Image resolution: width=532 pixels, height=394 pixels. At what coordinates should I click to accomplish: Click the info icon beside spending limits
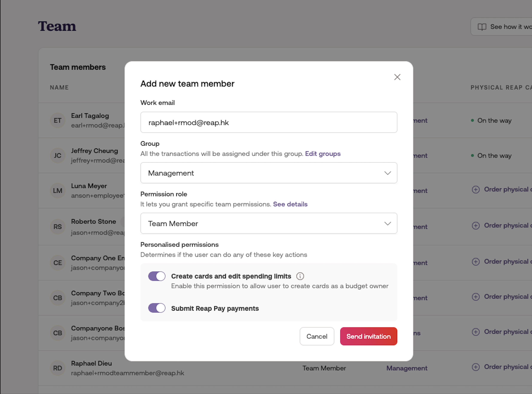pos(300,276)
